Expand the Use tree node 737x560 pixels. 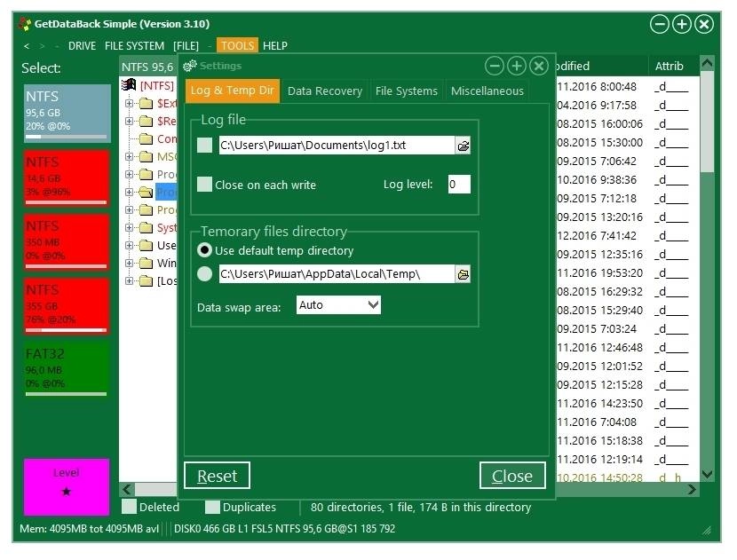129,245
